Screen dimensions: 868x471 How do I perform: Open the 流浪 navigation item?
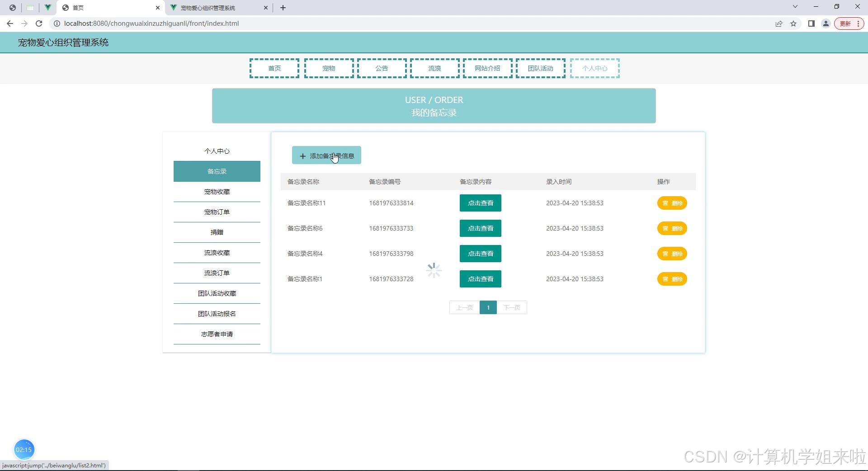click(434, 68)
